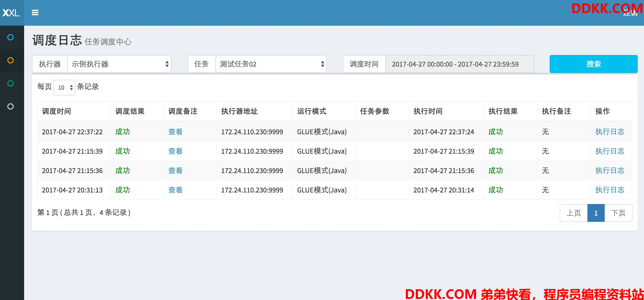Click 查看 in the 21:15:36 row
Screen dimensions: 644x300
175,170
